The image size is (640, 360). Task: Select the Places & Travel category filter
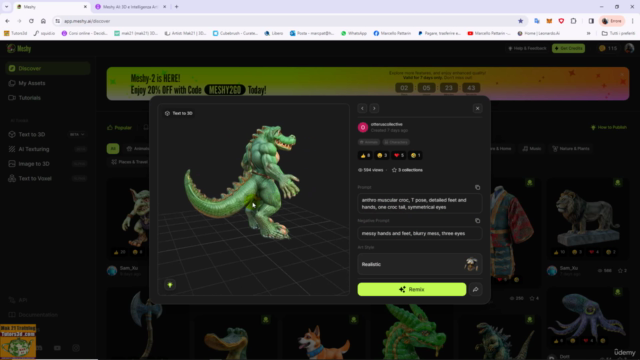[129, 162]
